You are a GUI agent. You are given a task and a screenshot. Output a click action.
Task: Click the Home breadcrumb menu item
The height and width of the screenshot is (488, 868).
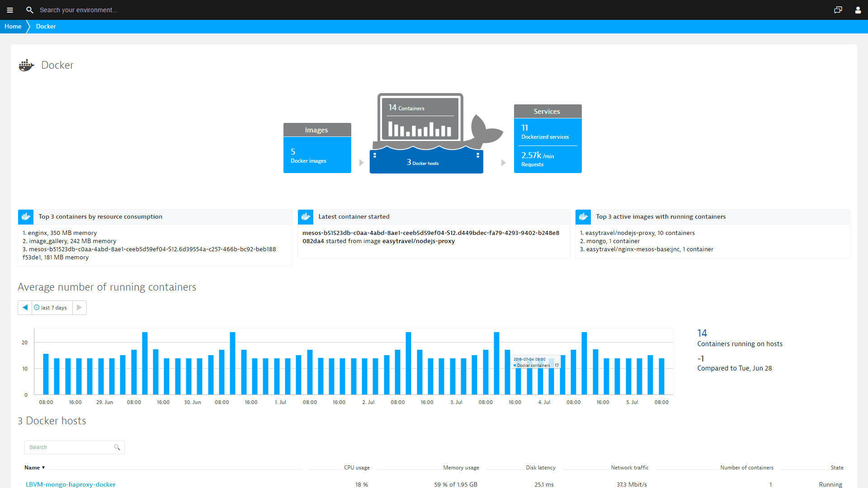13,26
